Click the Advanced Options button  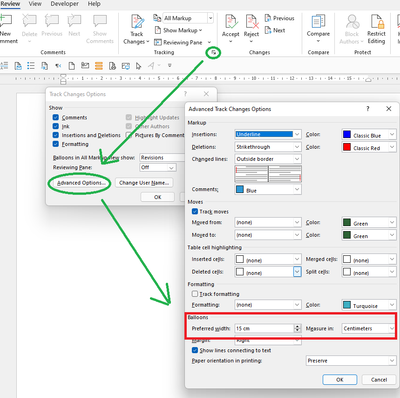point(81,183)
